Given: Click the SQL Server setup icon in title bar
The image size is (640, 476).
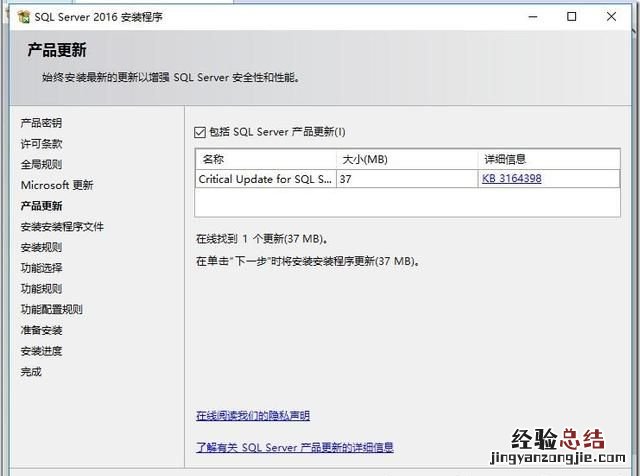Looking at the screenshot, I should (x=24, y=17).
